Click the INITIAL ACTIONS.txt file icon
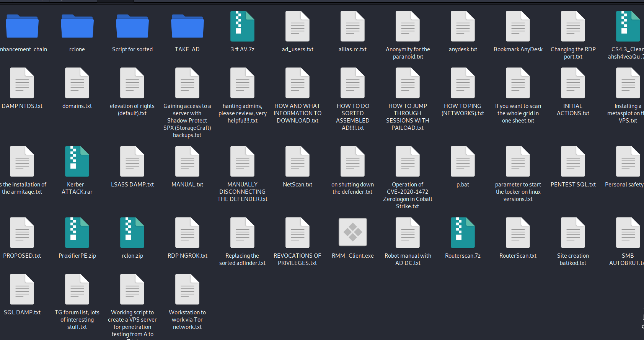 pyautogui.click(x=573, y=83)
